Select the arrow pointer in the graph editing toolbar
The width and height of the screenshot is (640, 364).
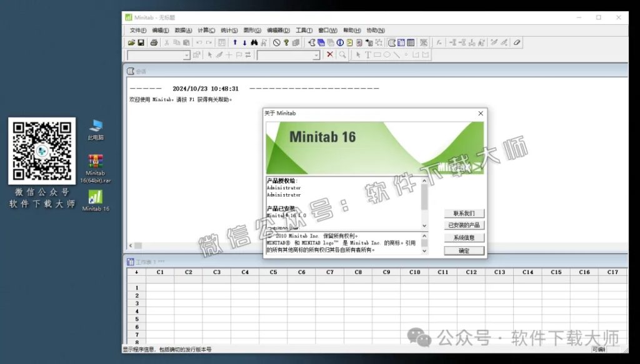358,55
